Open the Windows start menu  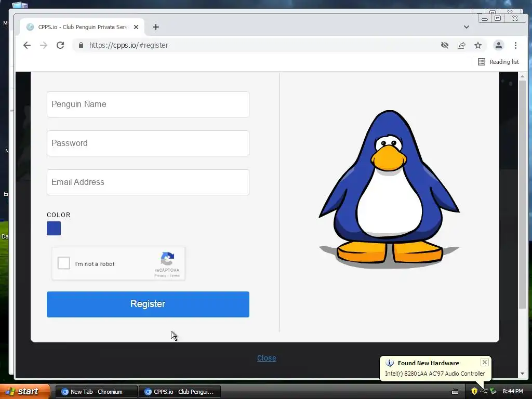tap(25, 392)
